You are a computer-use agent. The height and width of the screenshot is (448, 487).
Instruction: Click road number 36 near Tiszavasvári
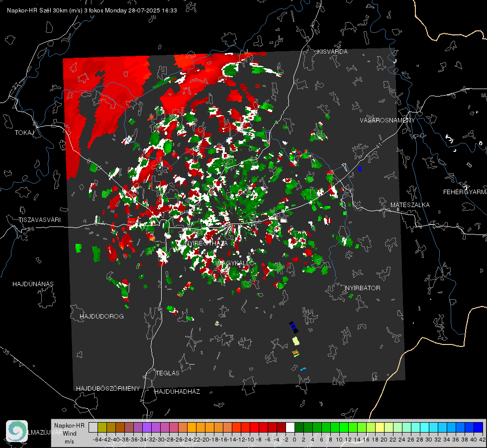click(31, 229)
